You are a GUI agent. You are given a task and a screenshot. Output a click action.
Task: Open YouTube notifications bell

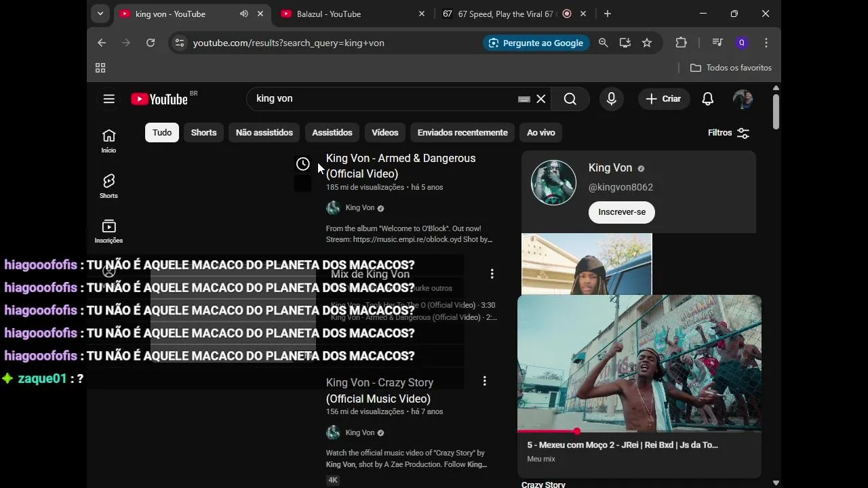pyautogui.click(x=708, y=99)
